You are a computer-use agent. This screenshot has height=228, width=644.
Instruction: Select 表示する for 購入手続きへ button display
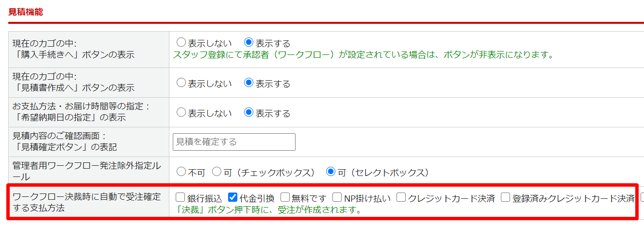click(249, 43)
